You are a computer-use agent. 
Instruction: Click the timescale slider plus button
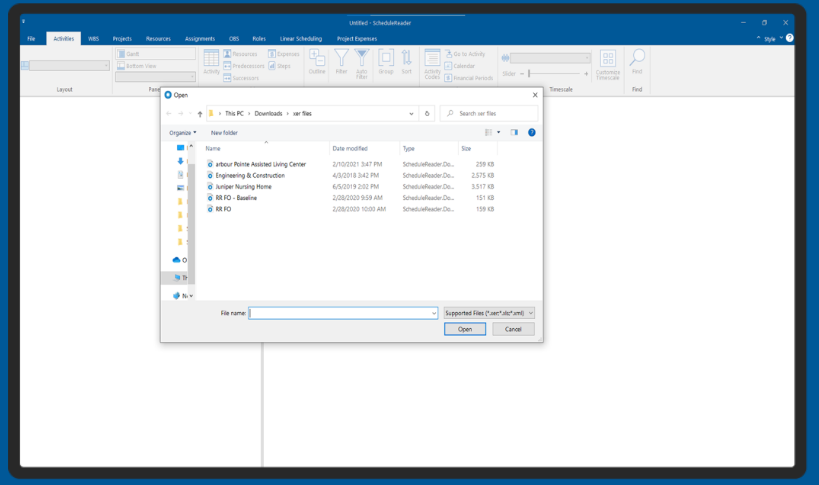(586, 74)
